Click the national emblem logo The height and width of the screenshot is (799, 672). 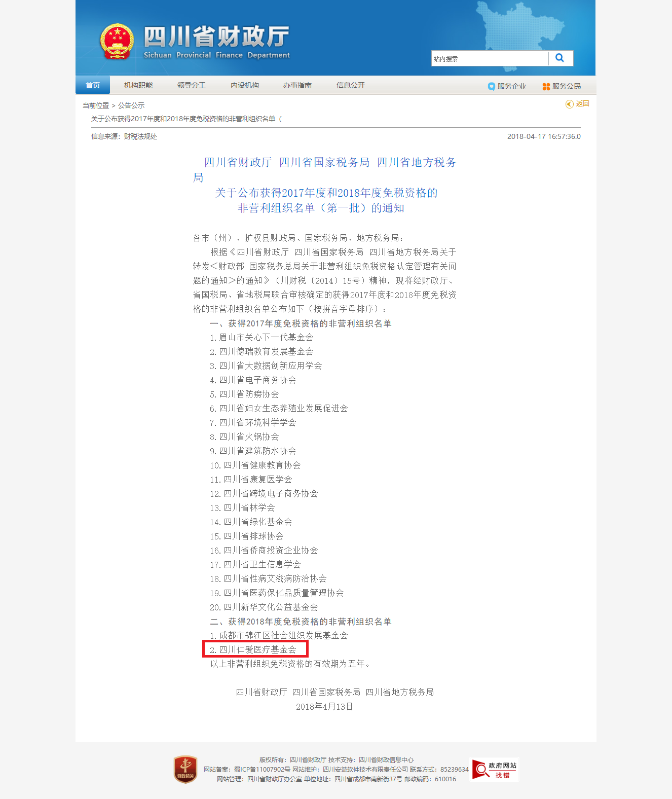point(117,41)
